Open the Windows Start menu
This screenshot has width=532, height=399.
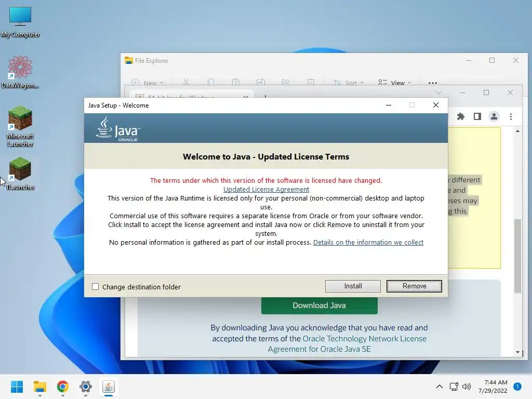pyautogui.click(x=17, y=387)
